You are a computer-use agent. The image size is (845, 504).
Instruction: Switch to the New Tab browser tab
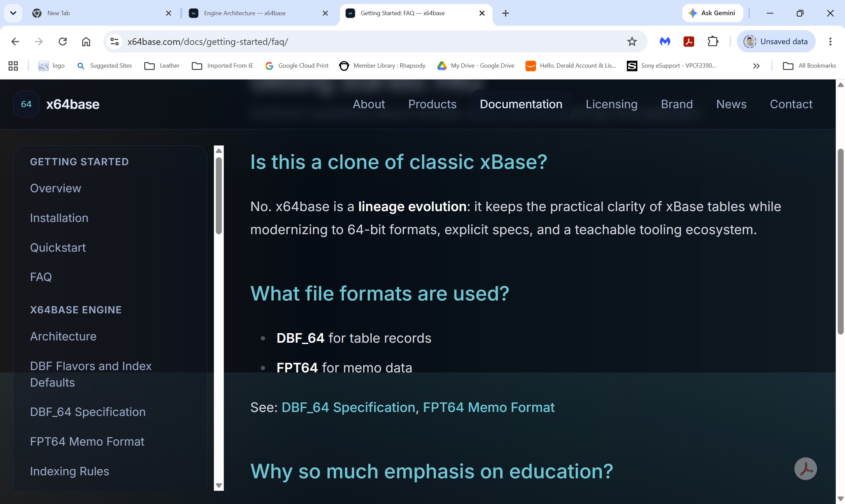[102, 13]
